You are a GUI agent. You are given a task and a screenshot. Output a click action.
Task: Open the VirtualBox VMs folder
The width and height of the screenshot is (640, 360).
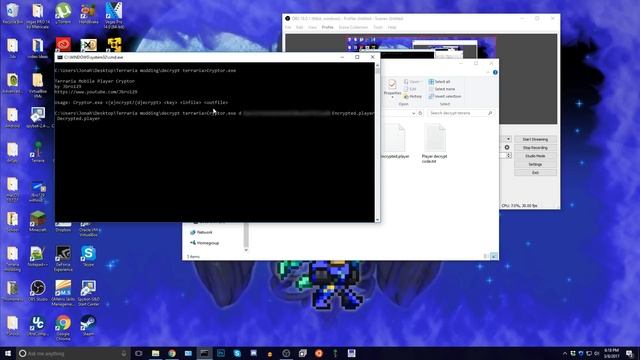click(x=38, y=86)
